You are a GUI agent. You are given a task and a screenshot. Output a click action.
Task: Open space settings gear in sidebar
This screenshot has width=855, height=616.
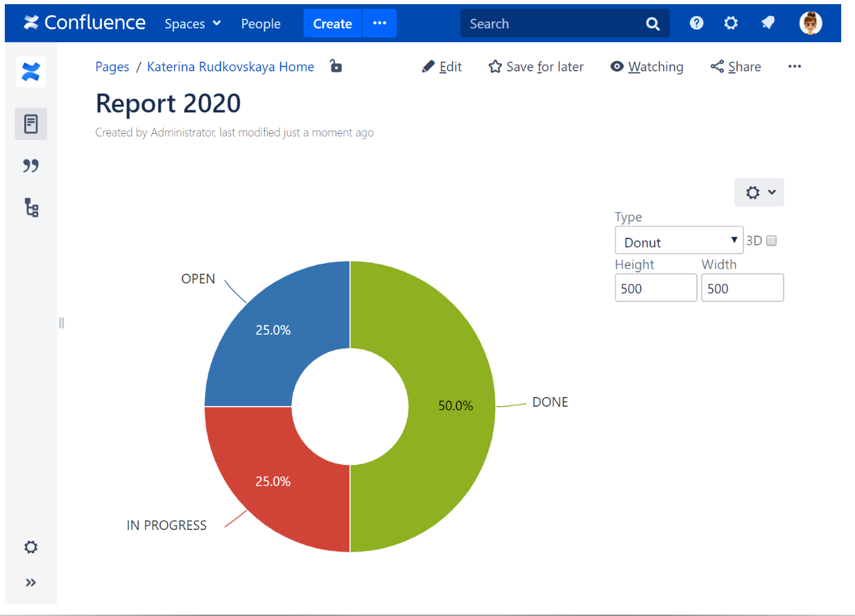click(31, 547)
